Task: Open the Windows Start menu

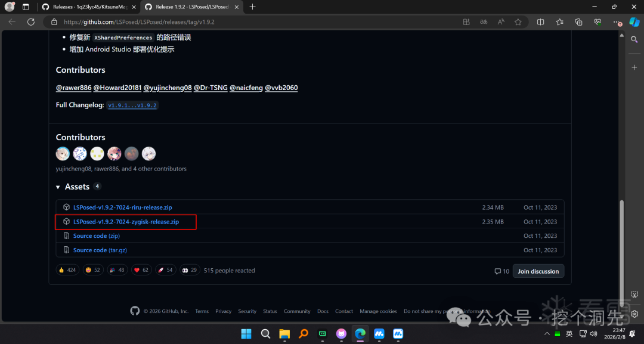Action: coord(246,334)
